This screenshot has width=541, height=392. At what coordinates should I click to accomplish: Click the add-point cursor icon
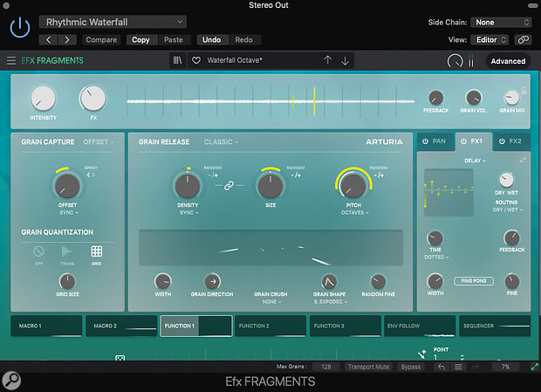421,354
